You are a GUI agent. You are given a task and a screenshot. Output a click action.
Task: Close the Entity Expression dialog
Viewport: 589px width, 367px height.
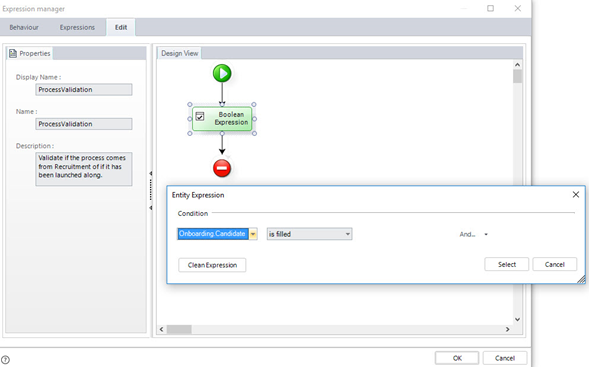click(x=575, y=195)
